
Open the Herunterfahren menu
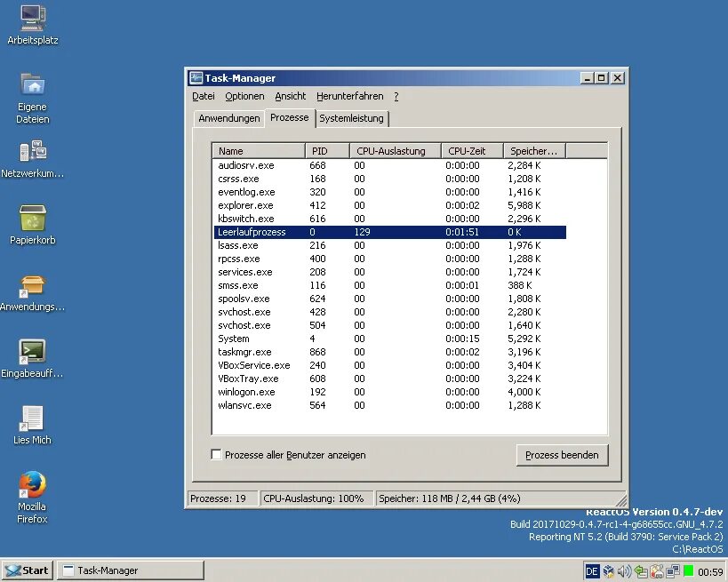point(350,96)
